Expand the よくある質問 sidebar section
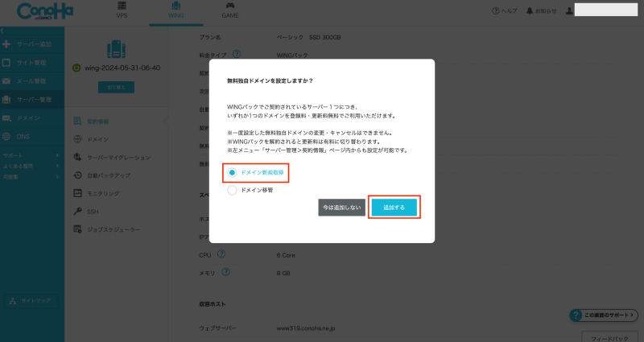 pos(31,165)
